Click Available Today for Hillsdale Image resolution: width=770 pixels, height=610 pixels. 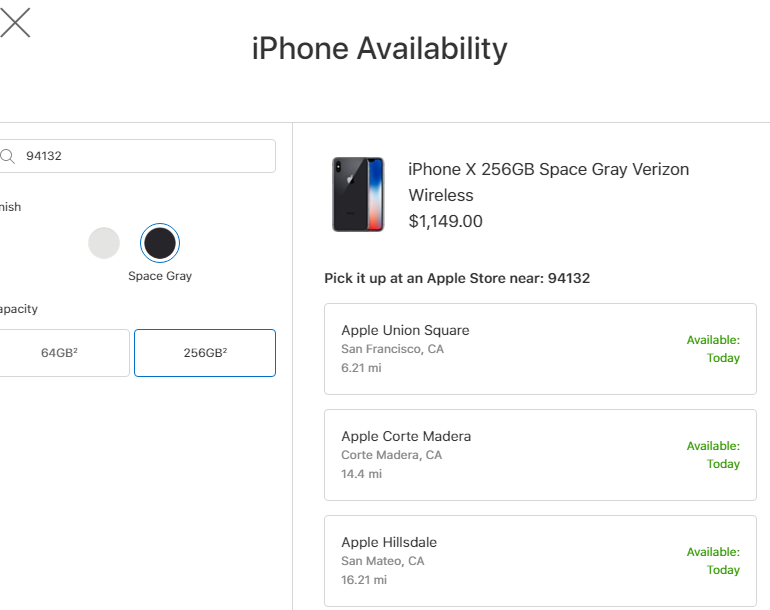pos(713,561)
